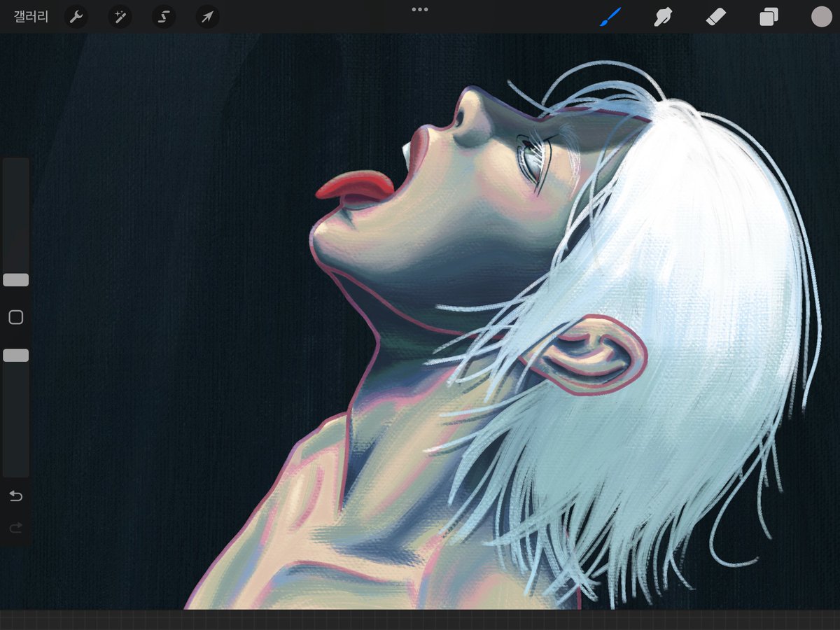The width and height of the screenshot is (840, 630).
Task: Click the brush size slider handle
Action: point(15,280)
